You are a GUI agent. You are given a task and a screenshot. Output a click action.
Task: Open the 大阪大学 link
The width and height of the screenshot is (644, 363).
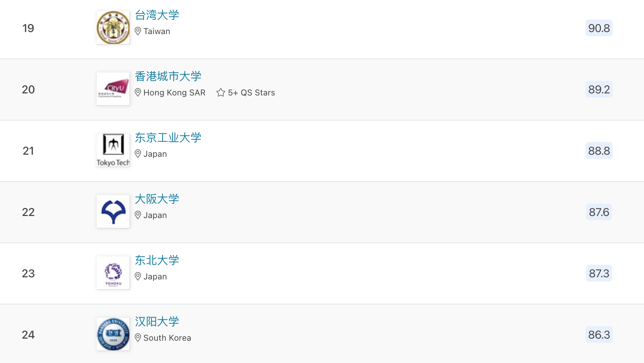pos(157,199)
